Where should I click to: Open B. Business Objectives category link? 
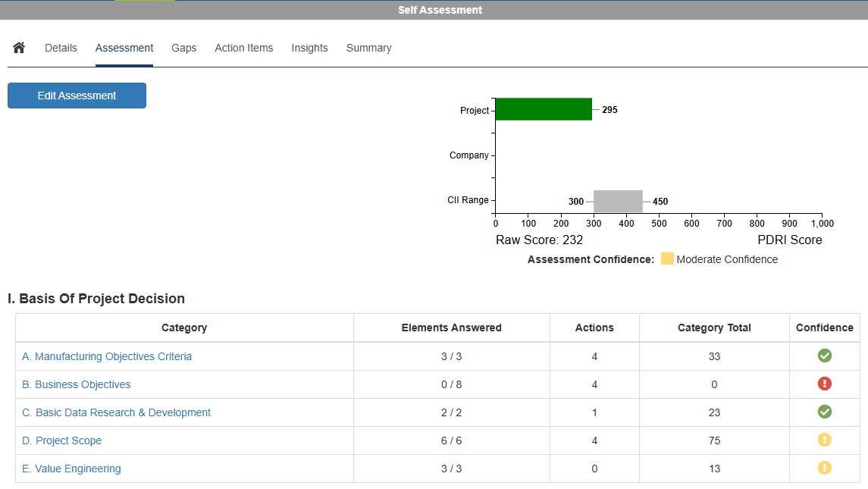click(x=76, y=384)
